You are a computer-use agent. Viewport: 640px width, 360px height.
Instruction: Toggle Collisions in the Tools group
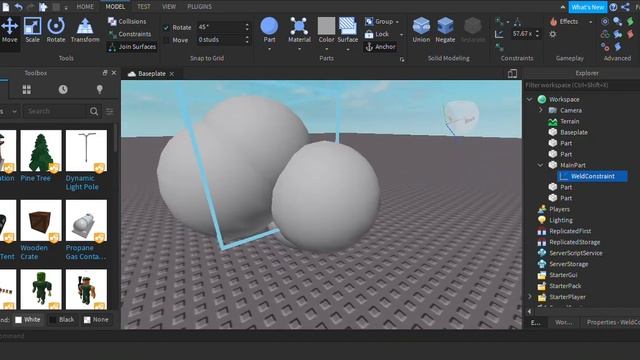[127, 21]
